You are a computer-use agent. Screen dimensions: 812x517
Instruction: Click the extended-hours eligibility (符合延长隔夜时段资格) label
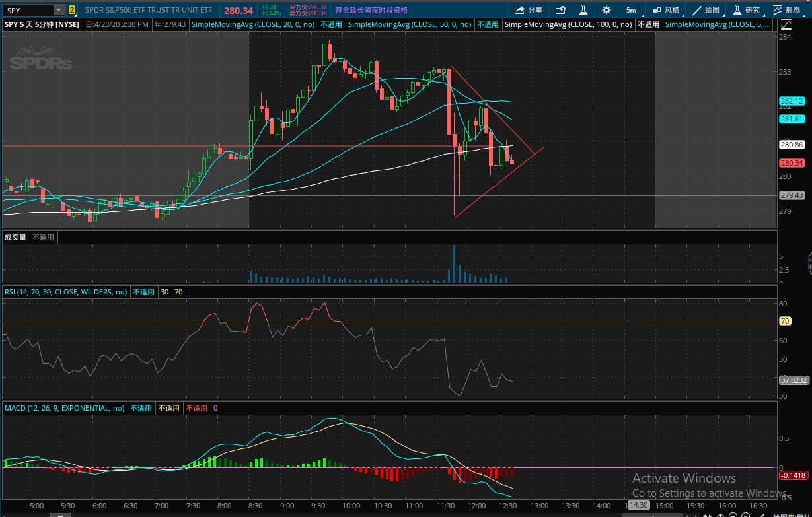(x=371, y=10)
